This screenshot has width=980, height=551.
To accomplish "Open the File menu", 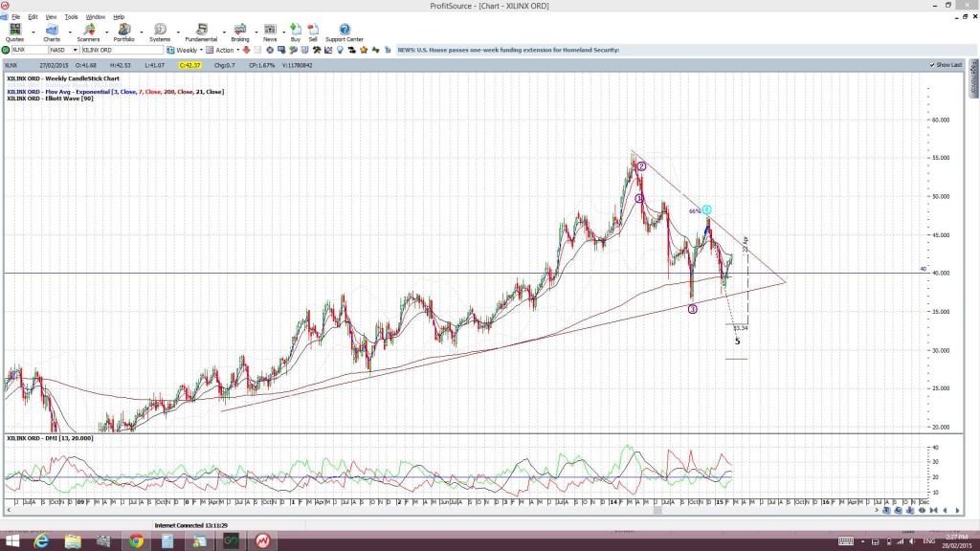I will [15, 17].
